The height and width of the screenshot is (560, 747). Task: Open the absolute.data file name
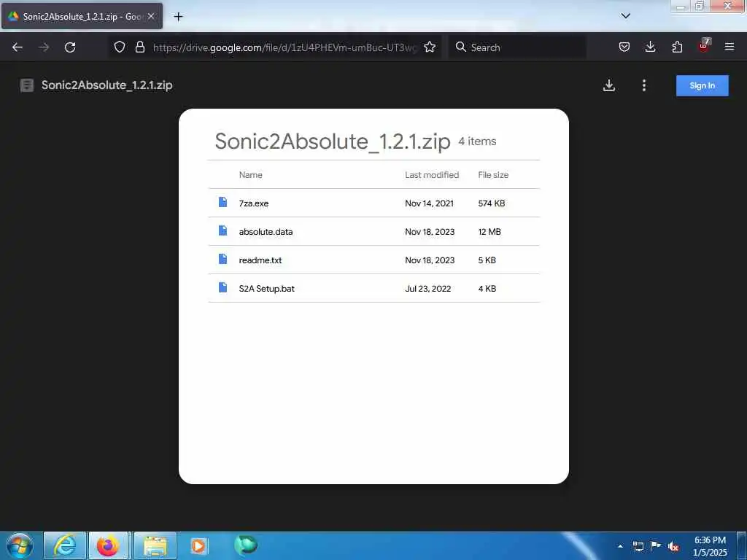click(266, 232)
